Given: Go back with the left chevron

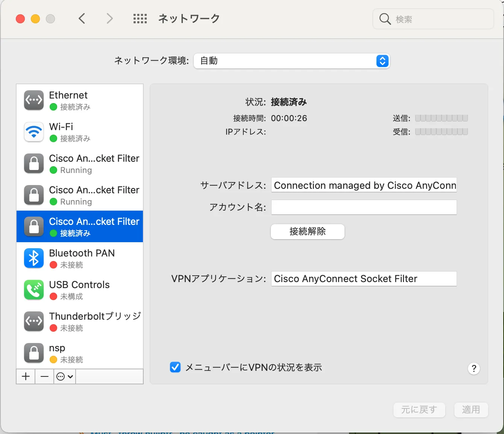Looking at the screenshot, I should 82,18.
